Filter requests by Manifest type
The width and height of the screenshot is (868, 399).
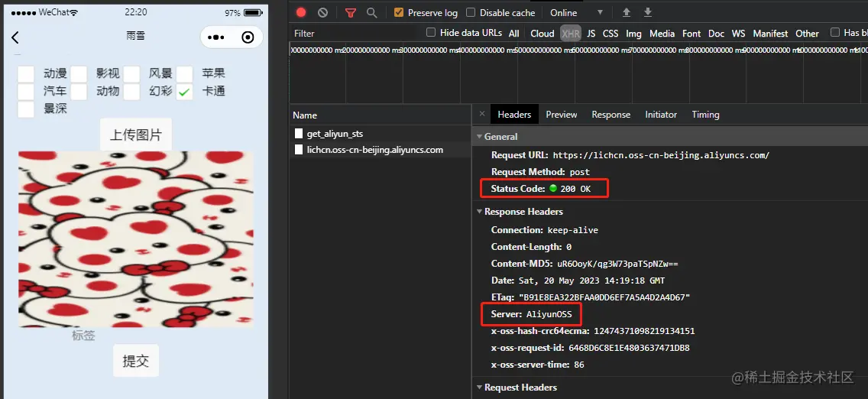770,33
